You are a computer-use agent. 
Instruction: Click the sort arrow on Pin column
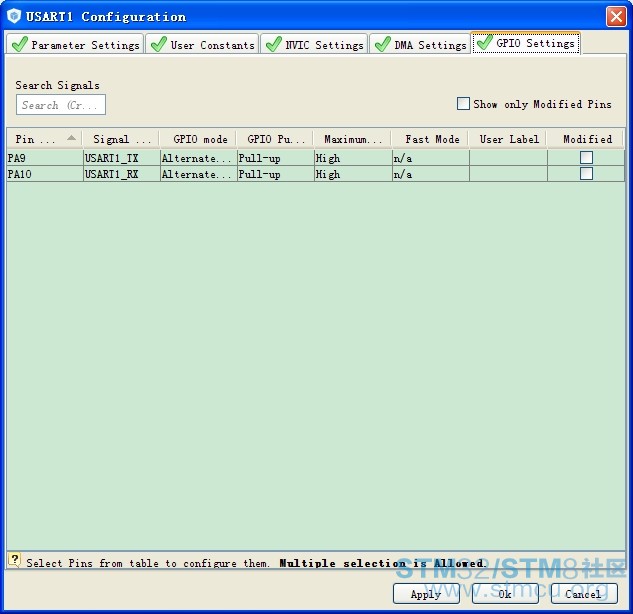[71, 138]
